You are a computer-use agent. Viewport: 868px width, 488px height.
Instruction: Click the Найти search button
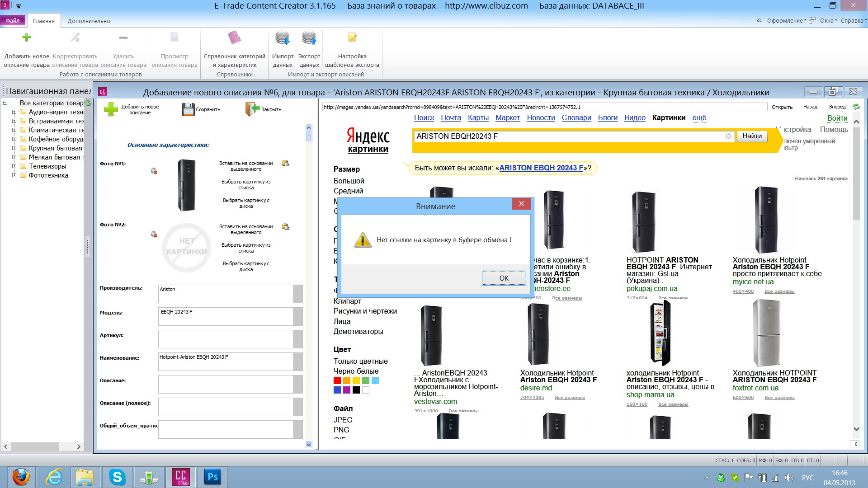[752, 136]
